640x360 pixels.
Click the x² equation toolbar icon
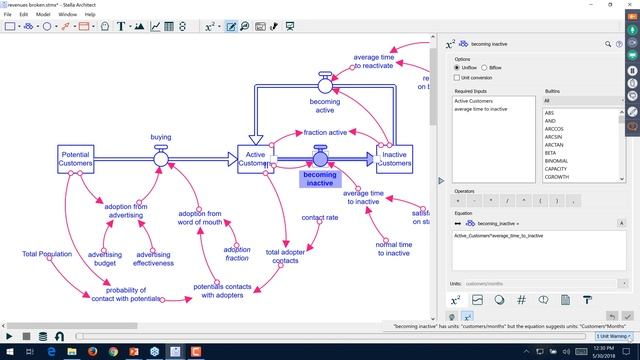pos(209,27)
